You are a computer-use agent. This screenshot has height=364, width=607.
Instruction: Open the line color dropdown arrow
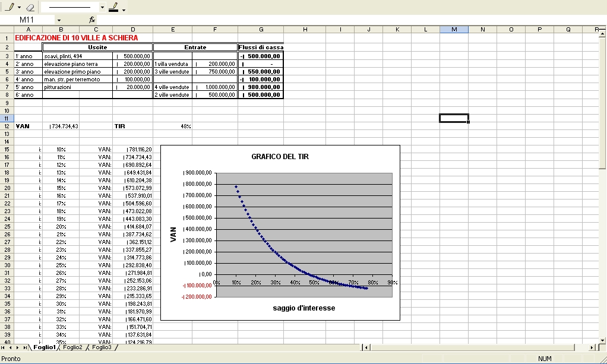pyautogui.click(x=124, y=10)
